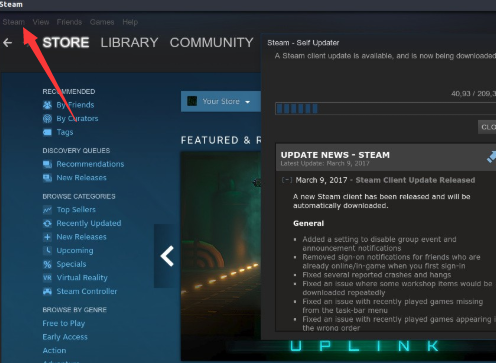Image resolution: width=496 pixels, height=363 pixels.
Task: Open the Steam menu
Action: [x=14, y=22]
